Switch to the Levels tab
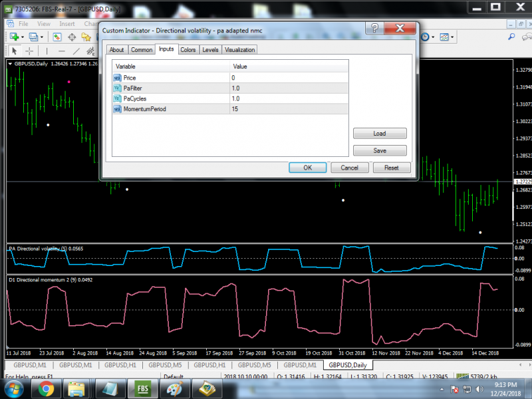 (x=210, y=50)
